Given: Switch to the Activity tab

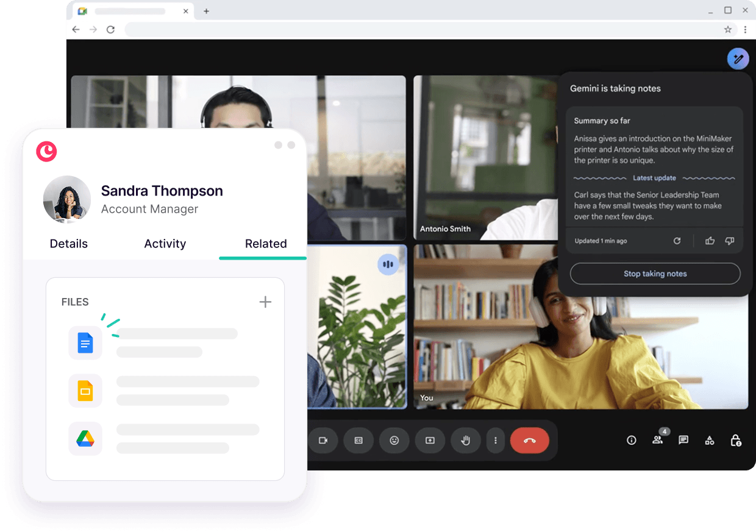Looking at the screenshot, I should coord(165,244).
